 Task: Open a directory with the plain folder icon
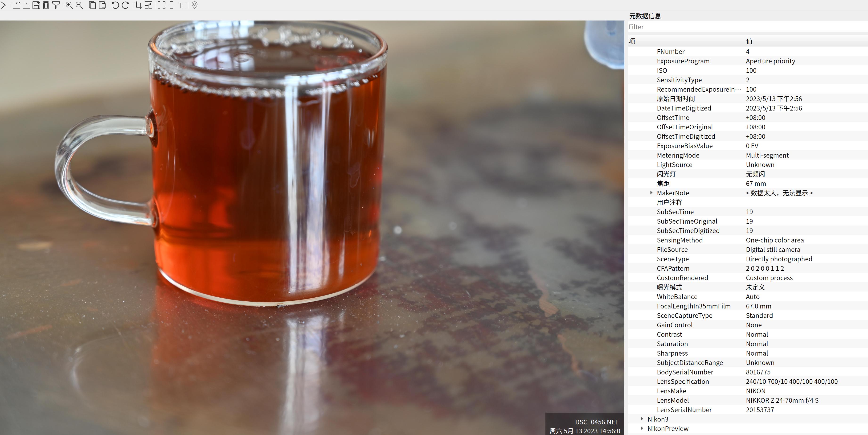pyautogui.click(x=26, y=5)
